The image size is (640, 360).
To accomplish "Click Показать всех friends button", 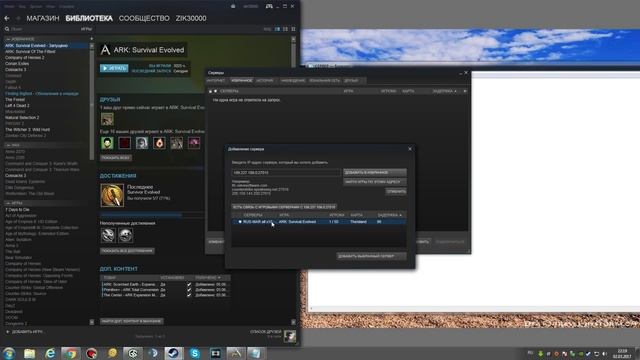I will pyautogui.click(x=116, y=158).
